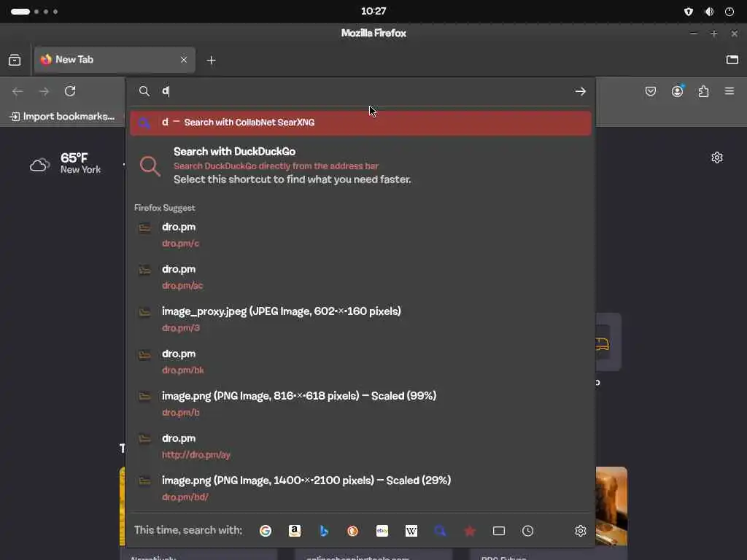Screen dimensions: 747x560
Task: Search with eBay engine icon
Action: (x=382, y=531)
